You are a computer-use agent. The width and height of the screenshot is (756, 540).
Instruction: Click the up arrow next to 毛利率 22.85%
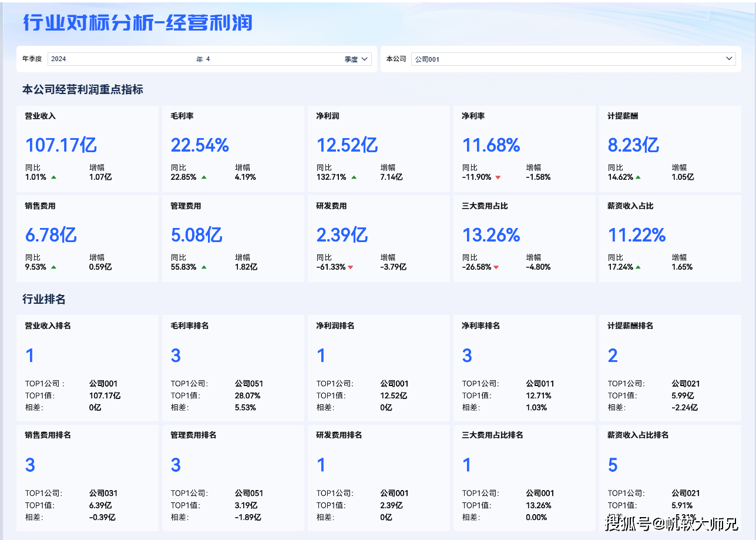[204, 177]
